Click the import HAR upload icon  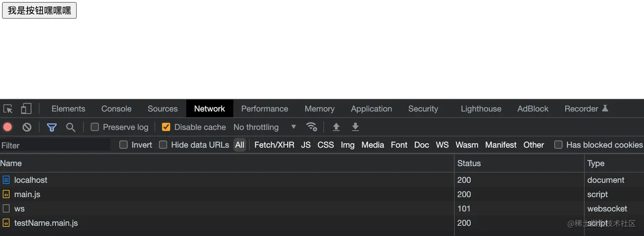tap(336, 127)
